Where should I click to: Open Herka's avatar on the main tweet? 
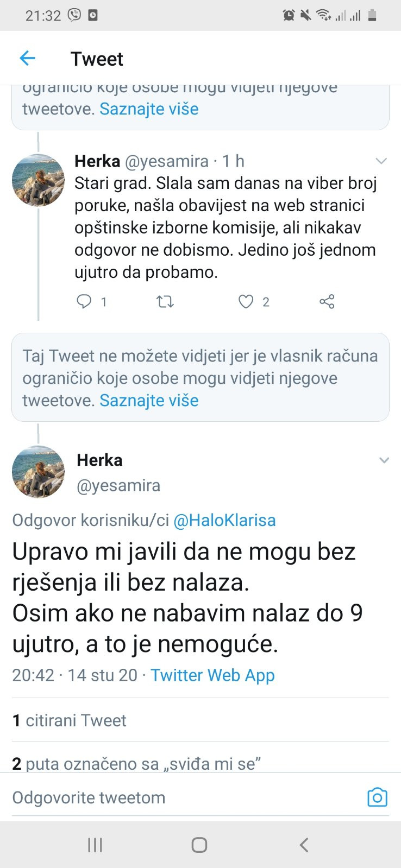[x=38, y=472]
